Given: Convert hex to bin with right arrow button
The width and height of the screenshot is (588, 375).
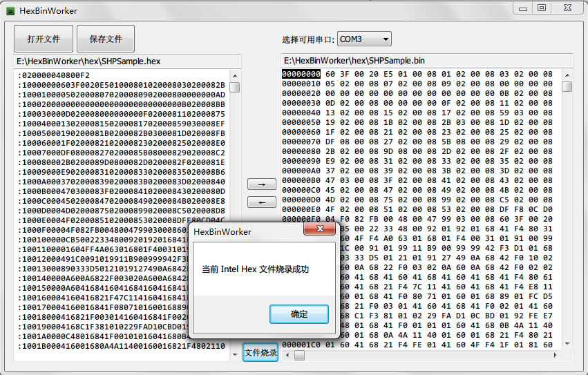Looking at the screenshot, I should [262, 184].
